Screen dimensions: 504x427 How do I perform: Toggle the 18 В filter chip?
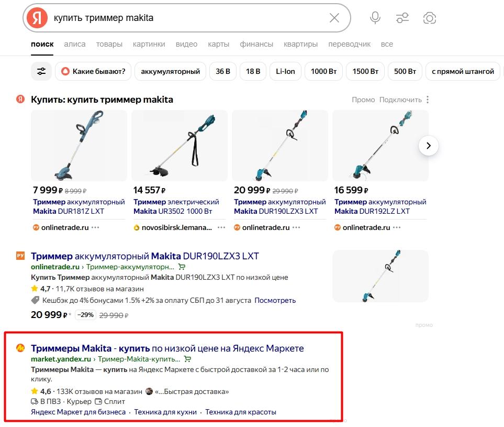click(x=253, y=71)
